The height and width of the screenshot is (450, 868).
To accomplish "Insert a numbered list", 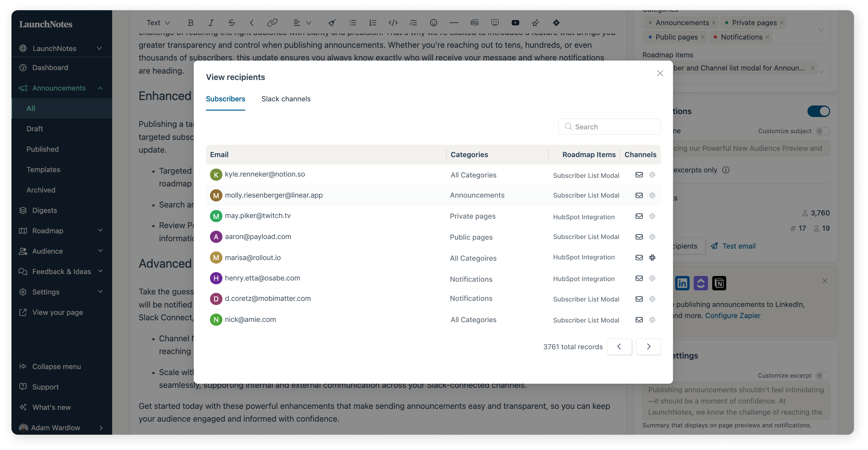I will click(373, 23).
